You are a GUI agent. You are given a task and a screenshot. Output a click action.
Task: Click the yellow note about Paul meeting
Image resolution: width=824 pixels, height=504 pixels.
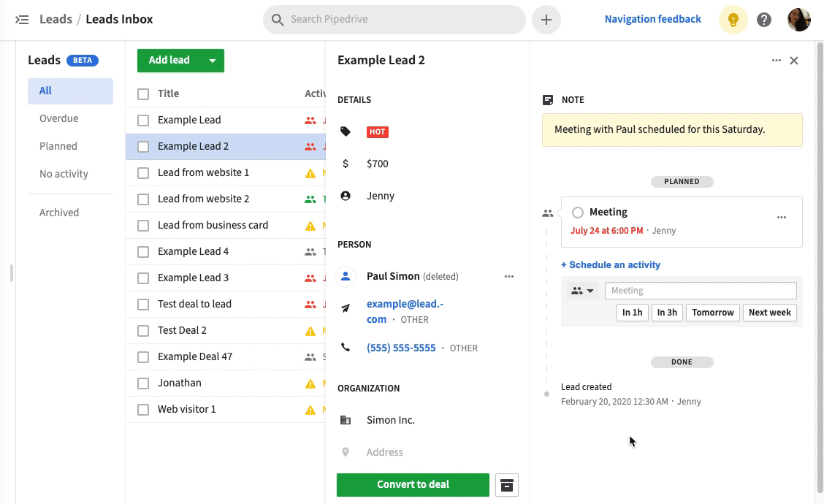tap(672, 130)
